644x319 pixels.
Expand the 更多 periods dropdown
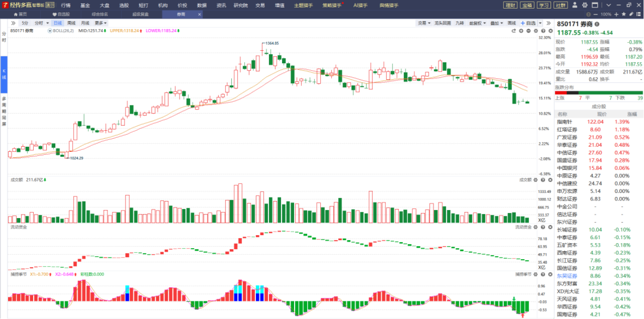[x=101, y=23]
